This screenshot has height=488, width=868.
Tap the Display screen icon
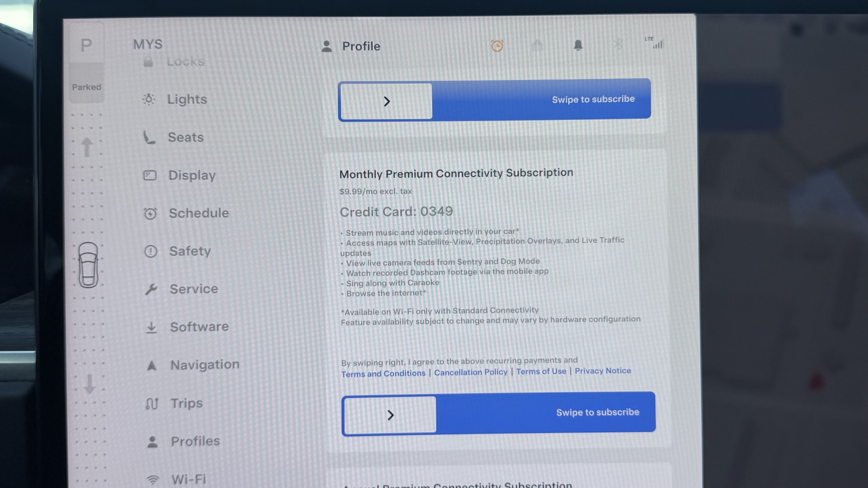point(150,176)
